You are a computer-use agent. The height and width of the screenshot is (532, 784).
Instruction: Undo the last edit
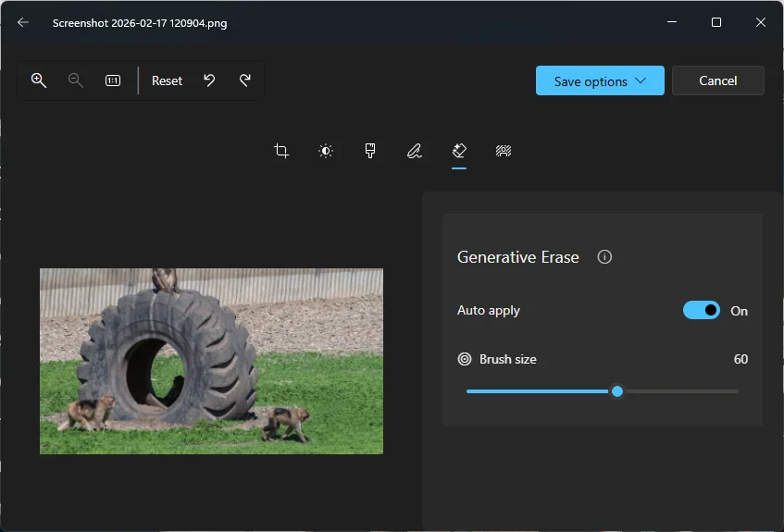coord(209,80)
